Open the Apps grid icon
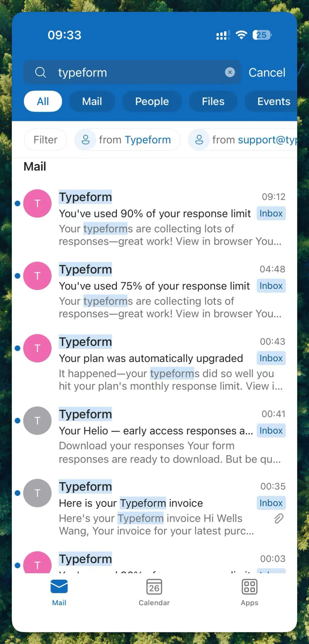The height and width of the screenshot is (644, 309). coord(249,587)
